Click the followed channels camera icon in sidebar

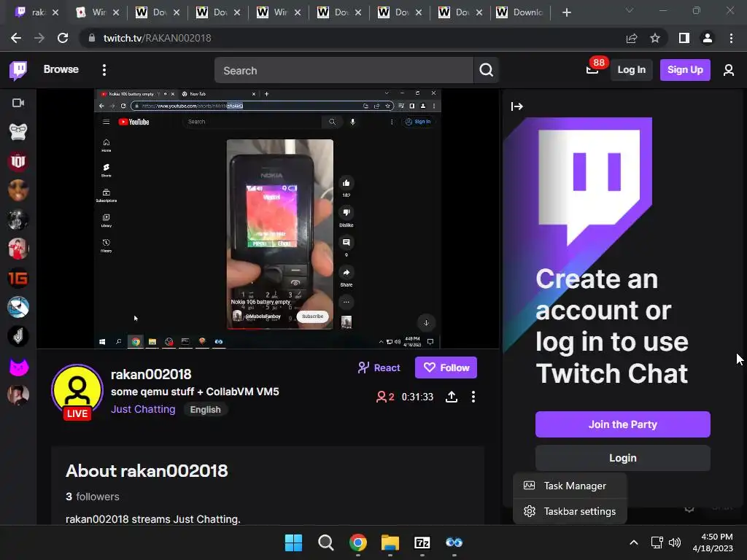(18, 103)
